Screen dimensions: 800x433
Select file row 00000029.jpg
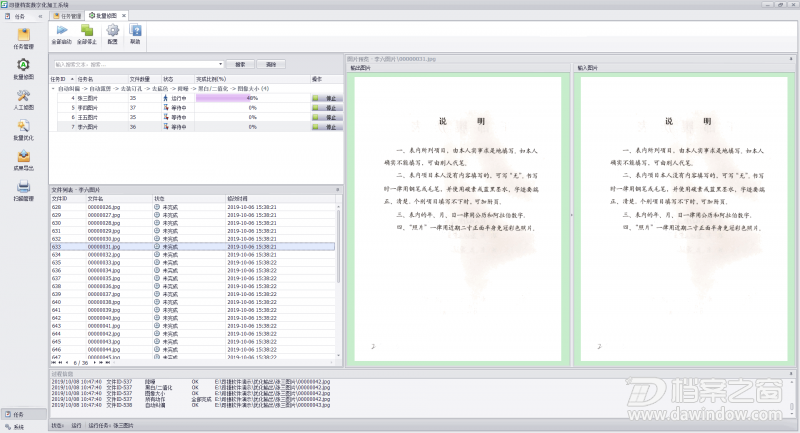(193, 231)
